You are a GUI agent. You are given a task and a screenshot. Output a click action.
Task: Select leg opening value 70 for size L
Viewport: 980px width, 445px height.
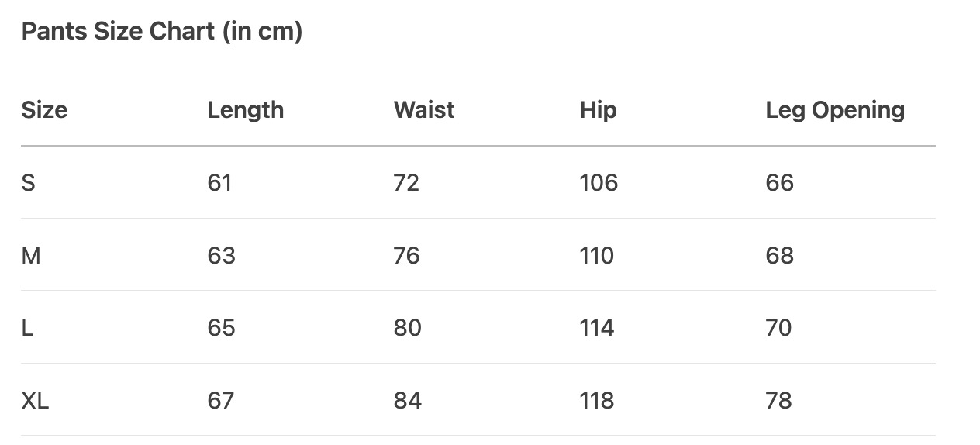tap(778, 328)
